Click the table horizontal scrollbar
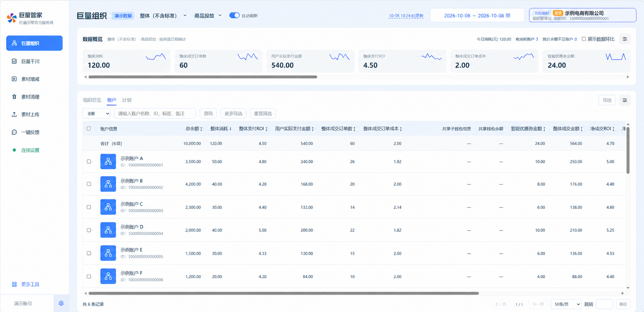Image resolution: width=644 pixels, height=312 pixels. pos(284,293)
